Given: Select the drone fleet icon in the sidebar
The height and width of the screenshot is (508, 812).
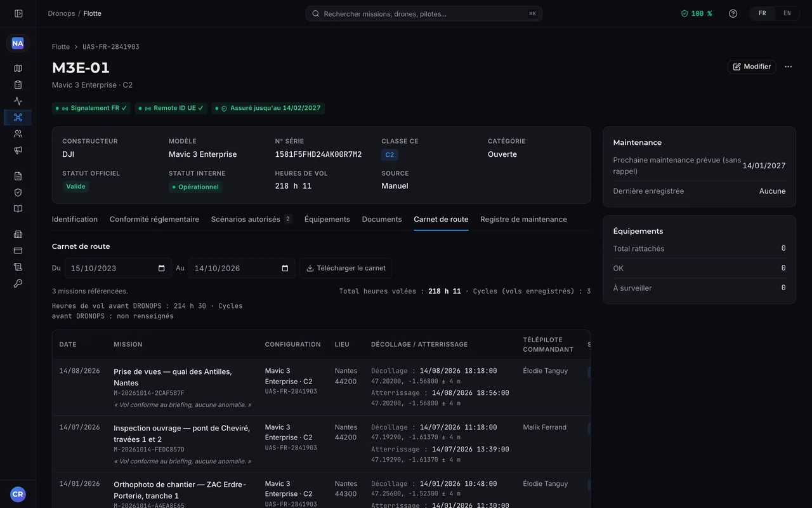Looking at the screenshot, I should tap(18, 117).
